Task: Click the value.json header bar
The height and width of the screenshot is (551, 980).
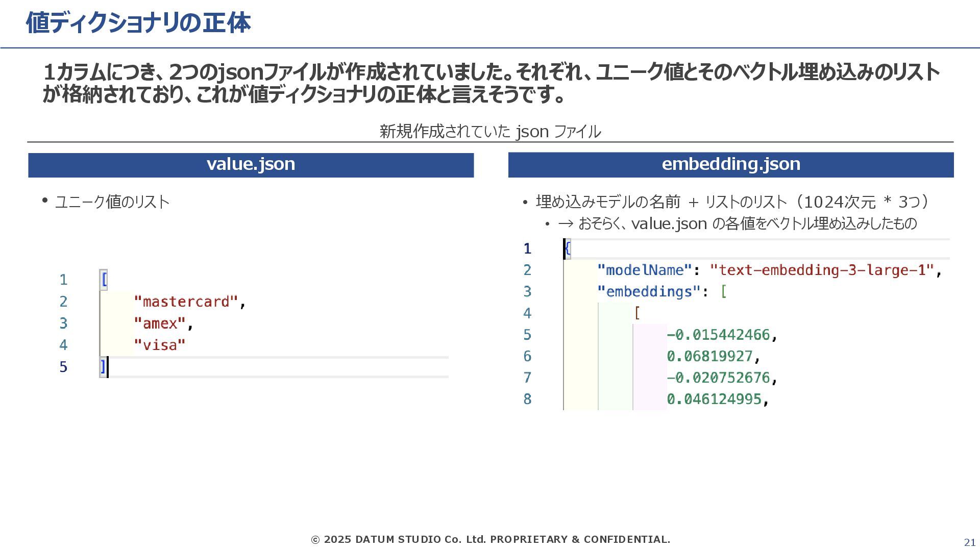Action: pos(251,164)
